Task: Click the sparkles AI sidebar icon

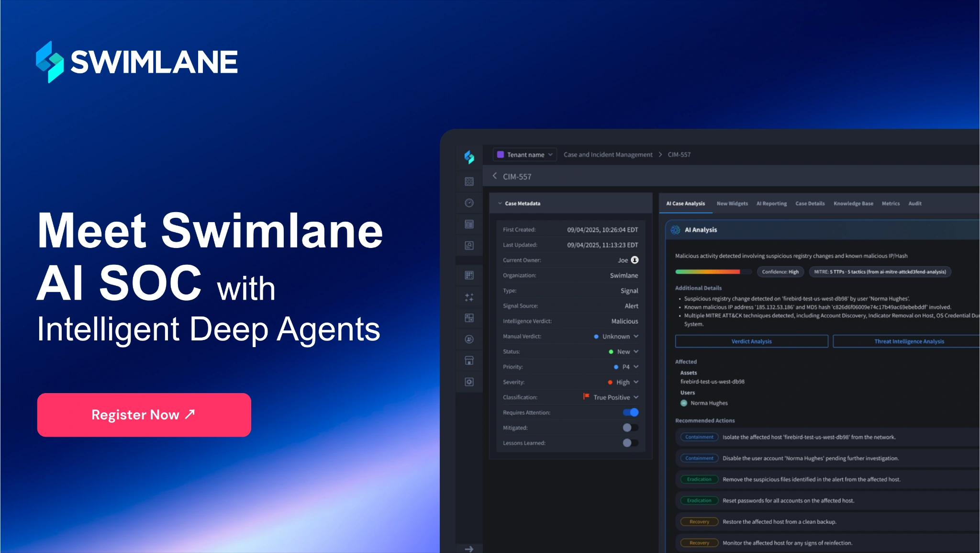Action: tap(469, 297)
